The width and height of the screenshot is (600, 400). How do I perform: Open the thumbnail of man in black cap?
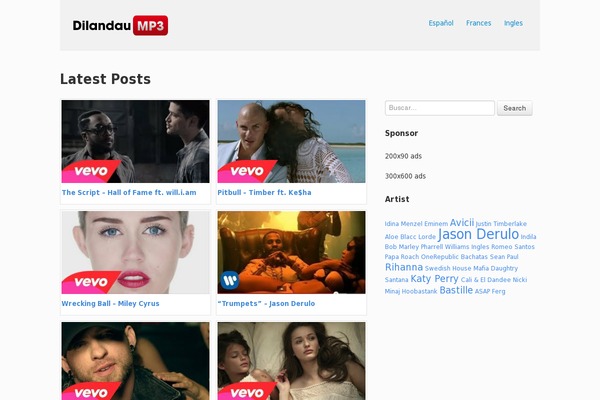pyautogui.click(x=135, y=361)
